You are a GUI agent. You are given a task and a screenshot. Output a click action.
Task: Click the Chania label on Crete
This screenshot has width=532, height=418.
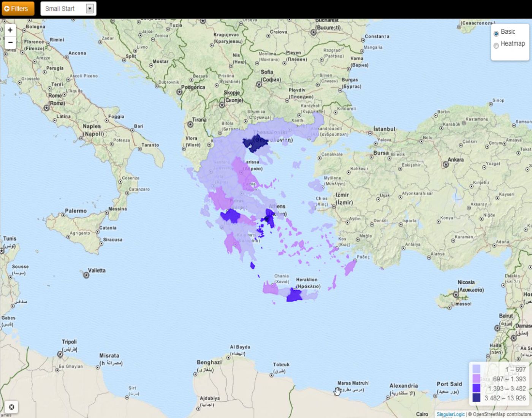point(282,279)
